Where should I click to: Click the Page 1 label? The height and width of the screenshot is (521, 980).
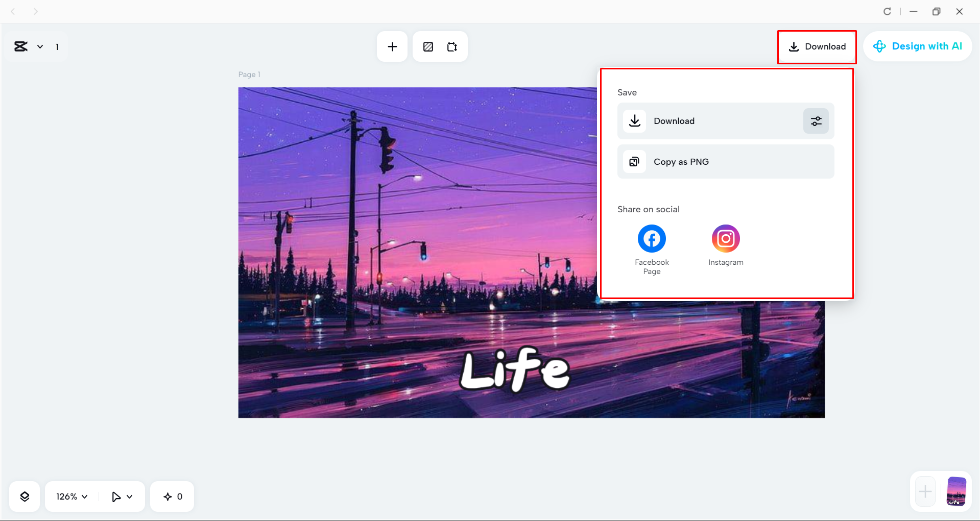click(249, 75)
